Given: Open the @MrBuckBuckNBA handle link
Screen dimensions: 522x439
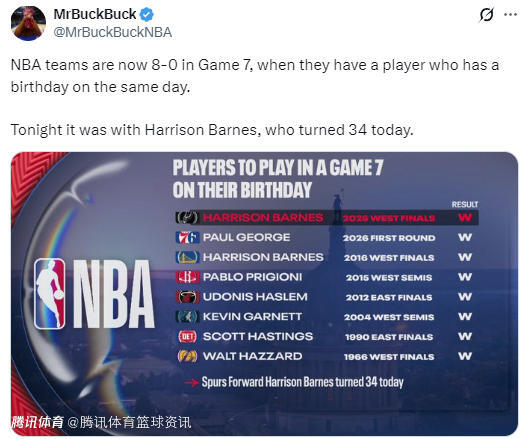Looking at the screenshot, I should (x=113, y=32).
